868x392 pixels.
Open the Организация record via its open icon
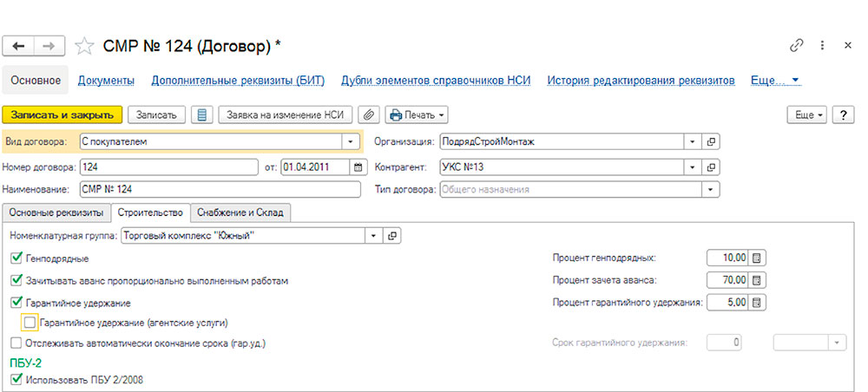pos(711,142)
